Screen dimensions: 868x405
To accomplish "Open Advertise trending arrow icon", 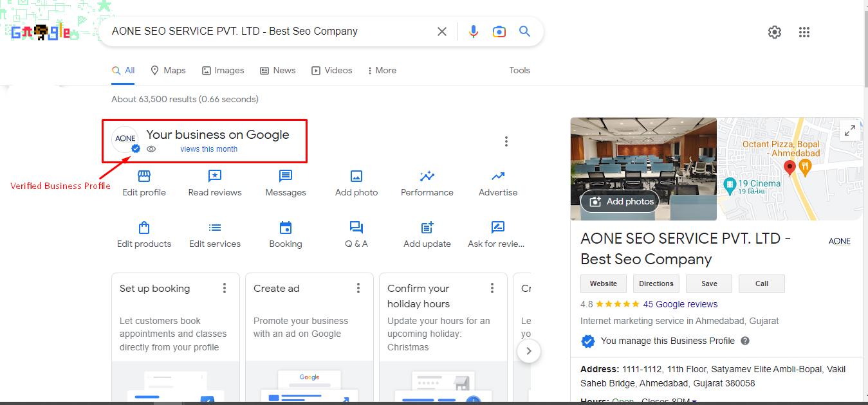I will 498,176.
